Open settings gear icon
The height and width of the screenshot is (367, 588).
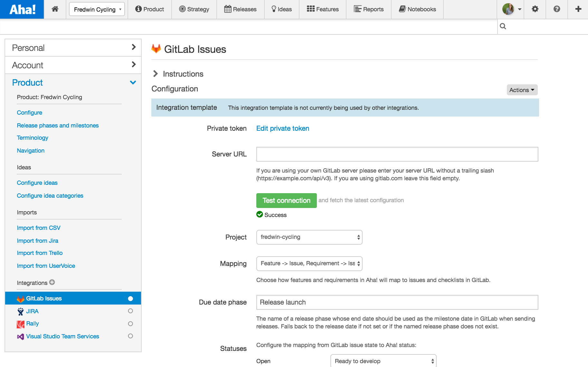[x=535, y=9]
